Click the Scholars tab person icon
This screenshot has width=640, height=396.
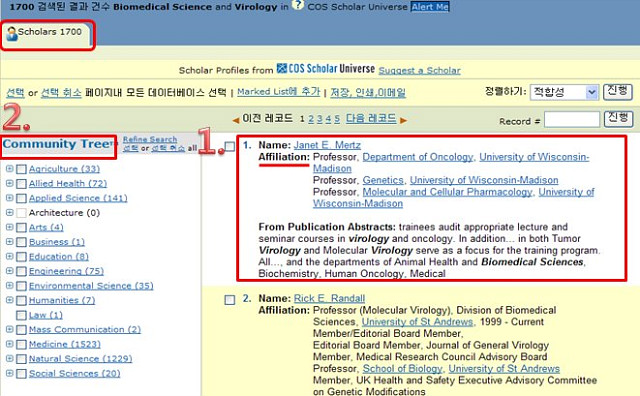pos(12,33)
